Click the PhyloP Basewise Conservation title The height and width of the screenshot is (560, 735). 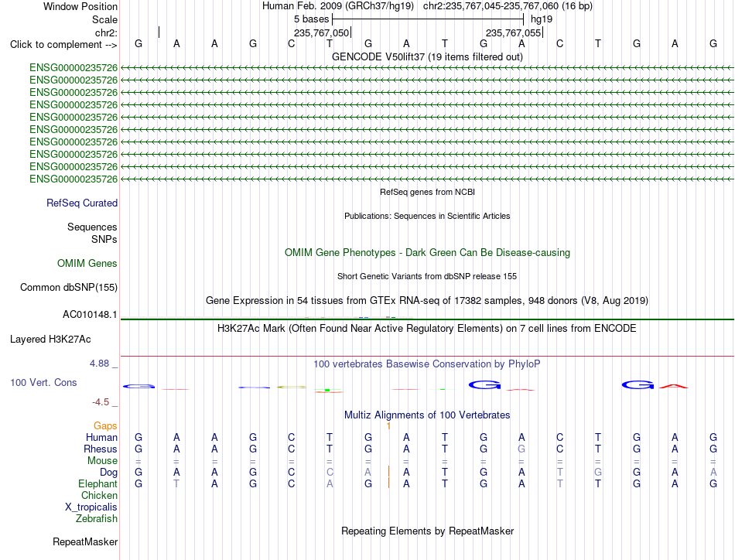427,364
